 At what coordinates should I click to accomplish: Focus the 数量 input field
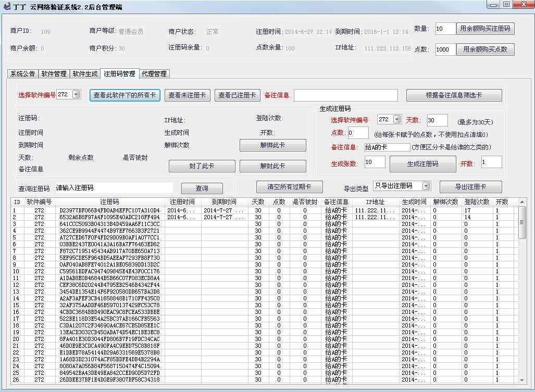(445, 29)
